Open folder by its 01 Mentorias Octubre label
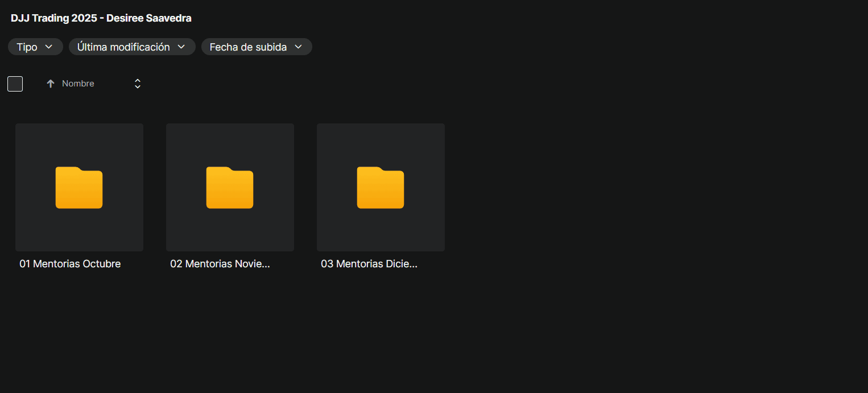This screenshot has width=868, height=393. [x=70, y=264]
